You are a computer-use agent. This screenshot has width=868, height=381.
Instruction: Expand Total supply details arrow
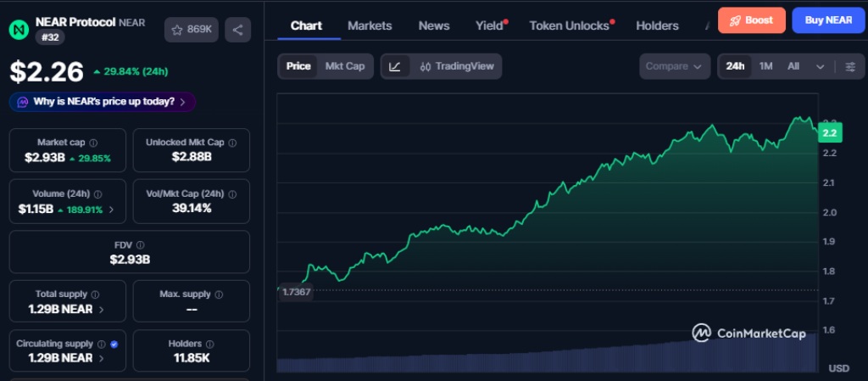(x=101, y=310)
